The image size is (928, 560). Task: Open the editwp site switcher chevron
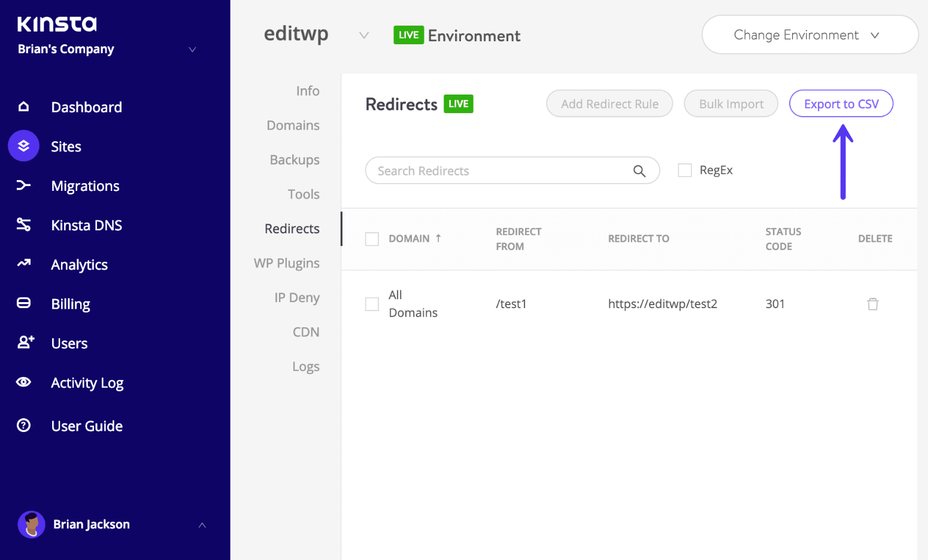363,35
